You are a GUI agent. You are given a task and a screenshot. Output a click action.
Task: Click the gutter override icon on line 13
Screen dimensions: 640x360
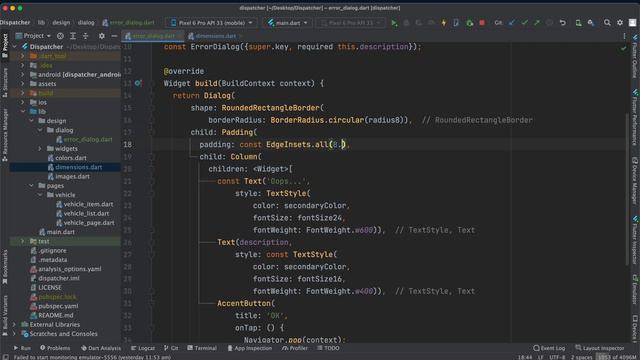click(138, 83)
